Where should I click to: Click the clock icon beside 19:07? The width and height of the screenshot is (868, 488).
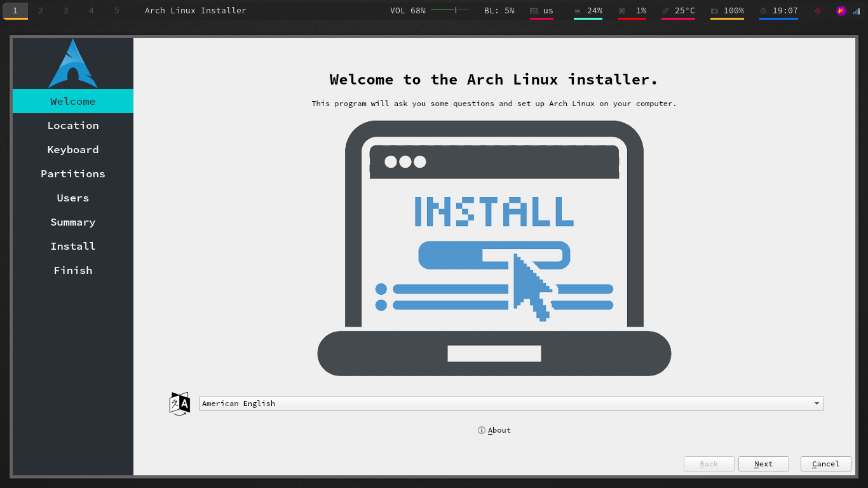[763, 11]
